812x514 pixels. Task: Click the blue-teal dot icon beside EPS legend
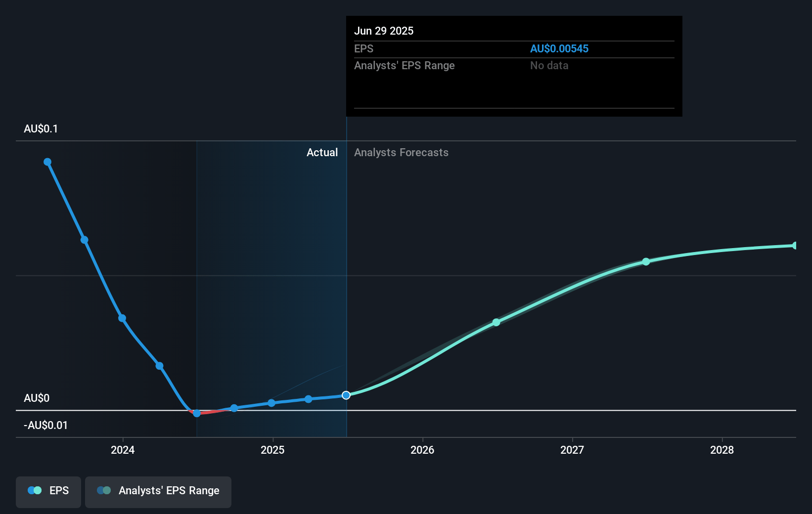[x=35, y=490]
